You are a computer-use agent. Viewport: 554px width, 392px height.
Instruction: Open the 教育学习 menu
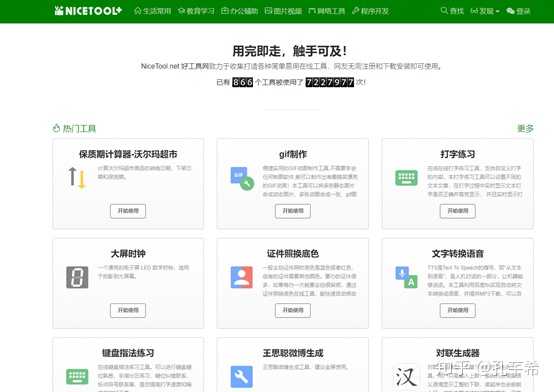196,11
